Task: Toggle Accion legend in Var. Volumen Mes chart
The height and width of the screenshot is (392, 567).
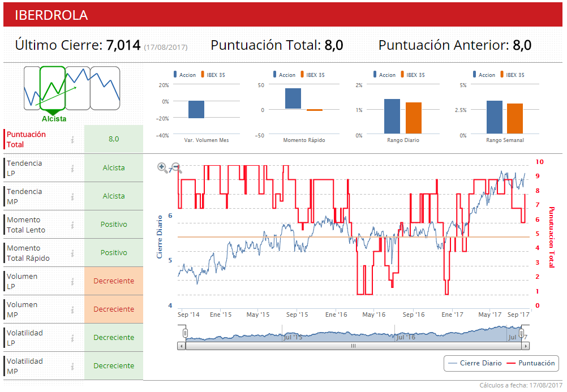Action: [x=185, y=75]
